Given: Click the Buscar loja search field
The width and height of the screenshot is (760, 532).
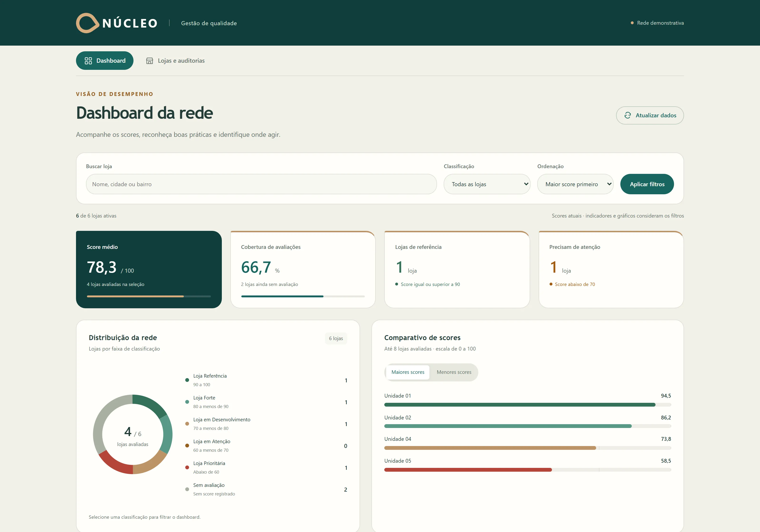Looking at the screenshot, I should click(261, 184).
